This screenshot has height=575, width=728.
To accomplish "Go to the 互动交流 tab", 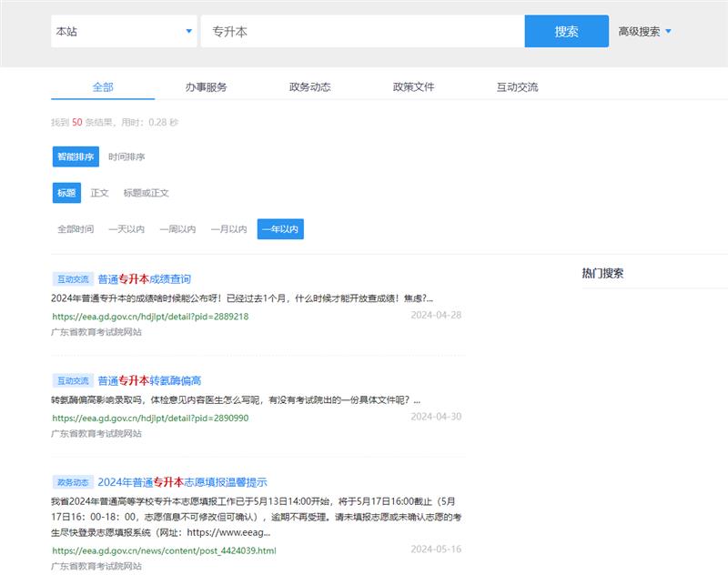I will [x=517, y=86].
